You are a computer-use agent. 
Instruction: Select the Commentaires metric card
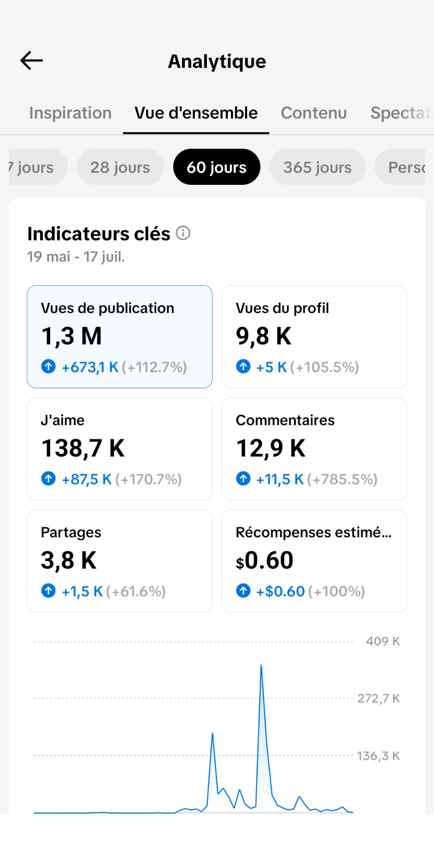314,449
